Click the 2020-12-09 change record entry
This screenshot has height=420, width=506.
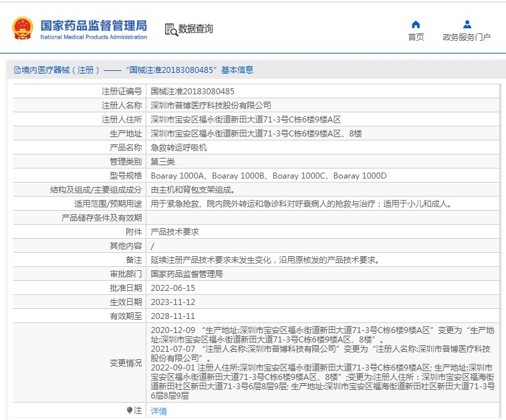coord(322,335)
